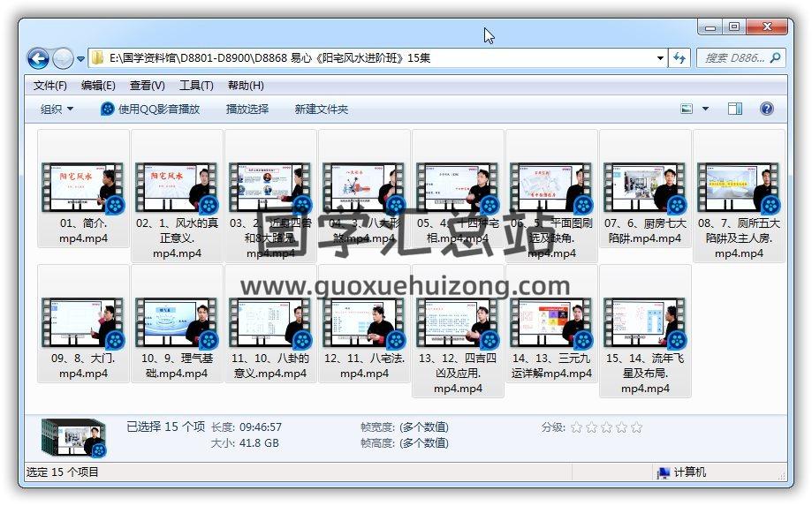Viewport: 812px width, 506px height.
Task: Select video 06、5、平面图刷选及缺角
Action: 551,196
